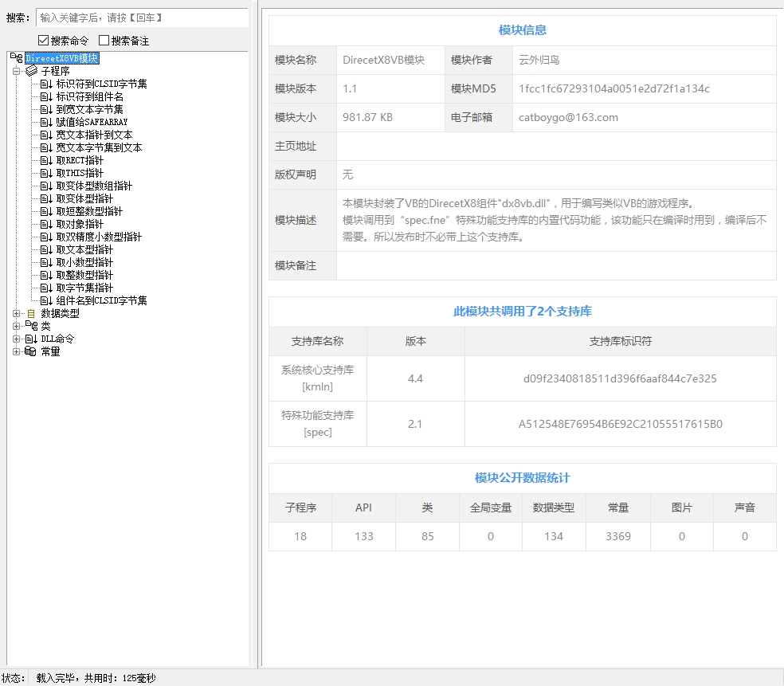
Task: Click the 常量 node icon
Action: click(x=31, y=351)
